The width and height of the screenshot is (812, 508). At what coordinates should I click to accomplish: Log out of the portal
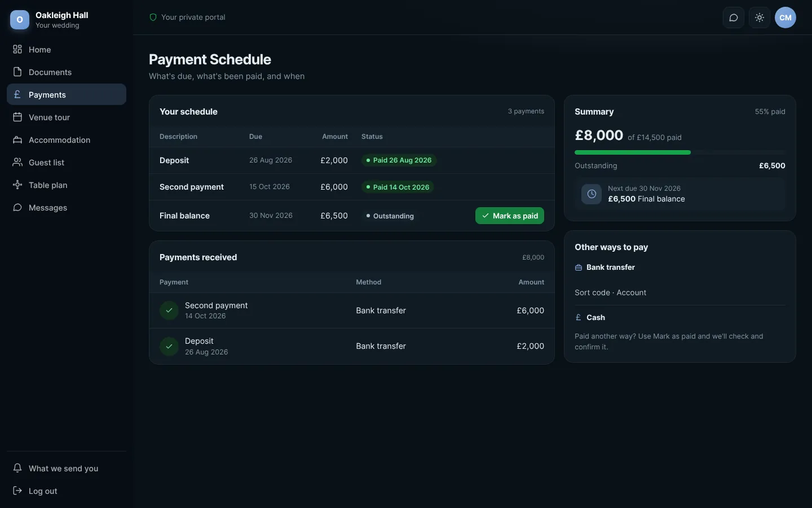67,491
